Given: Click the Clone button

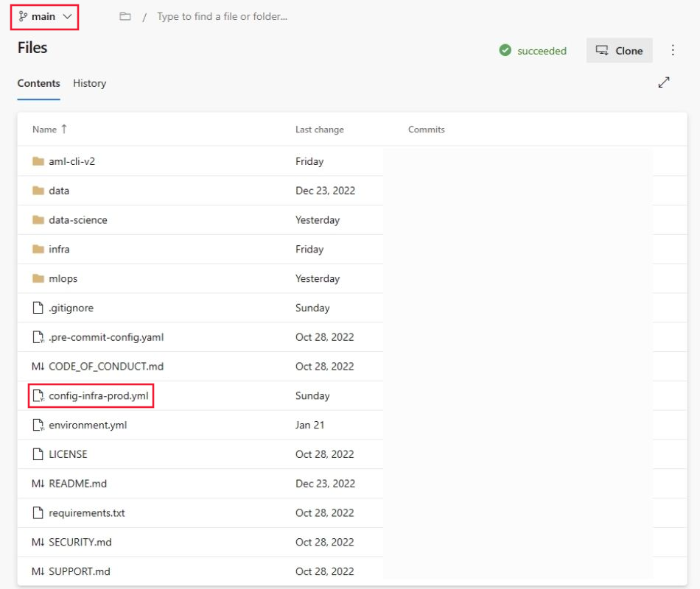Looking at the screenshot, I should click(x=619, y=50).
